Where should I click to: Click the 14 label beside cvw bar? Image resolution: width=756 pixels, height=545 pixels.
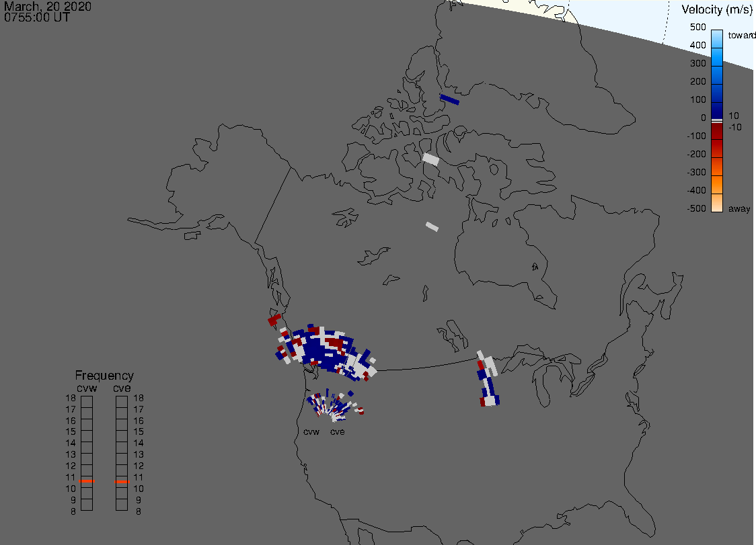(71, 444)
